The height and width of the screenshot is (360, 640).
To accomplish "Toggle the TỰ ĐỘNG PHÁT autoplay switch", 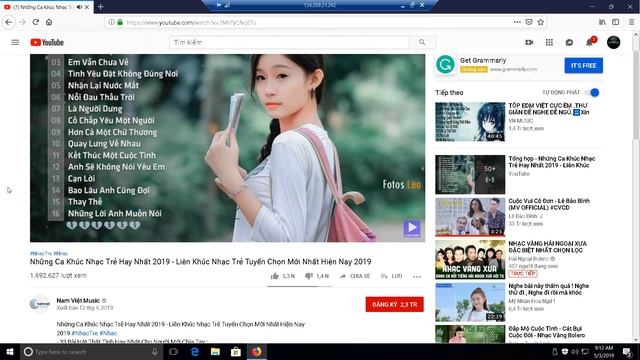I will point(592,93).
